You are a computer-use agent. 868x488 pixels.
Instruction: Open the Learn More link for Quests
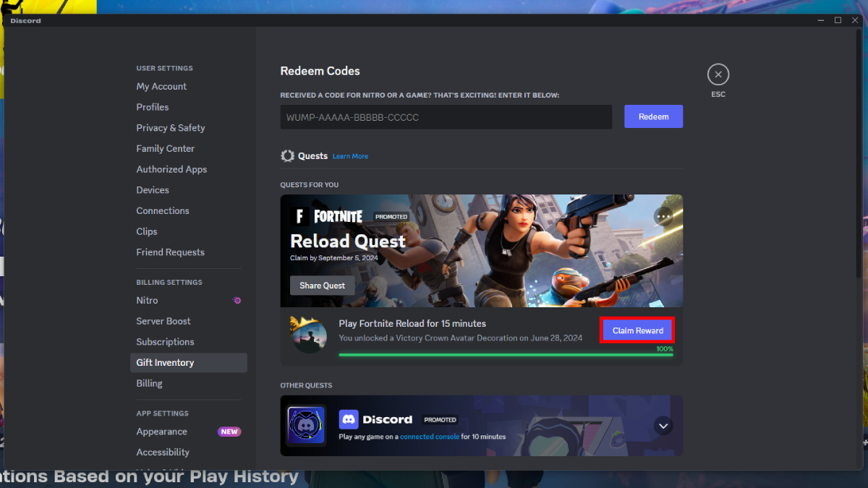(350, 155)
